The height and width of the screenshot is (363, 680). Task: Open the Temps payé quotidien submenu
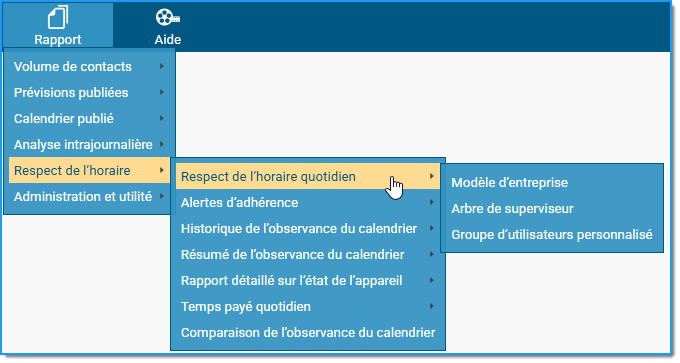click(307, 307)
